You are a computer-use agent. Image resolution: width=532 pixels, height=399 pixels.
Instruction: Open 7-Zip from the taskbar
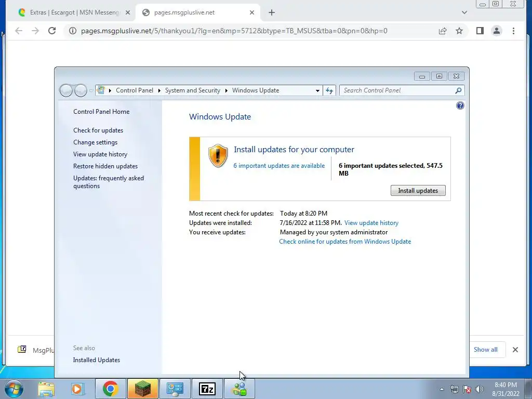pyautogui.click(x=207, y=389)
